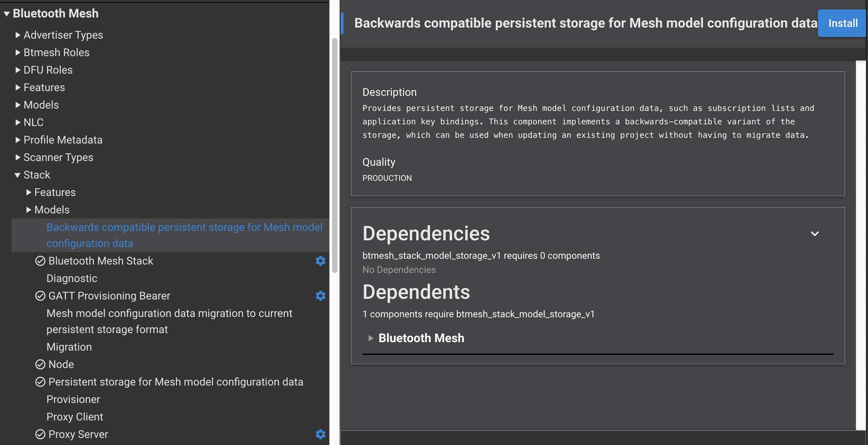Click the Description heading
Viewport: 868px width, 445px height.
pos(390,92)
